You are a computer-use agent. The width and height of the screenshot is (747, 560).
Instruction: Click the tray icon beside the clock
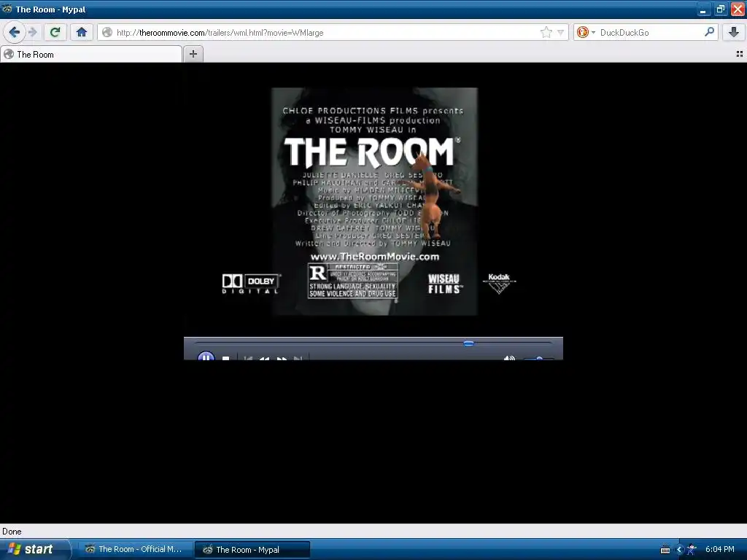tap(692, 550)
